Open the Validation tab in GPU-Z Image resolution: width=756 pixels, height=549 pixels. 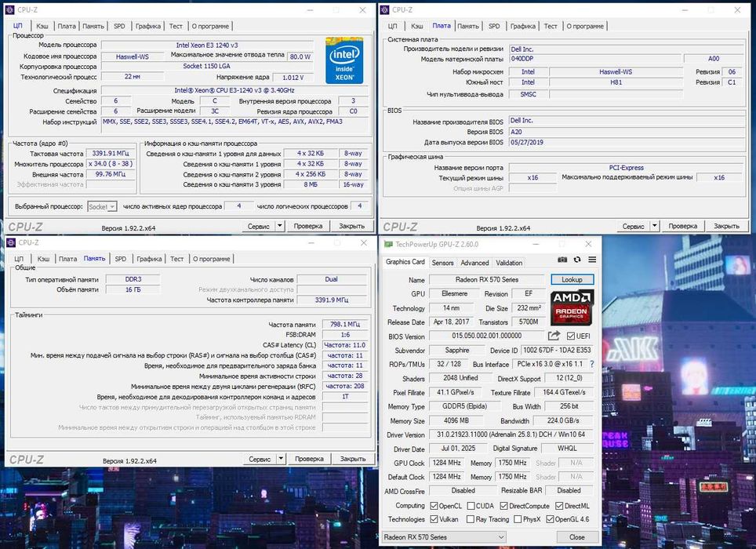[x=509, y=263]
